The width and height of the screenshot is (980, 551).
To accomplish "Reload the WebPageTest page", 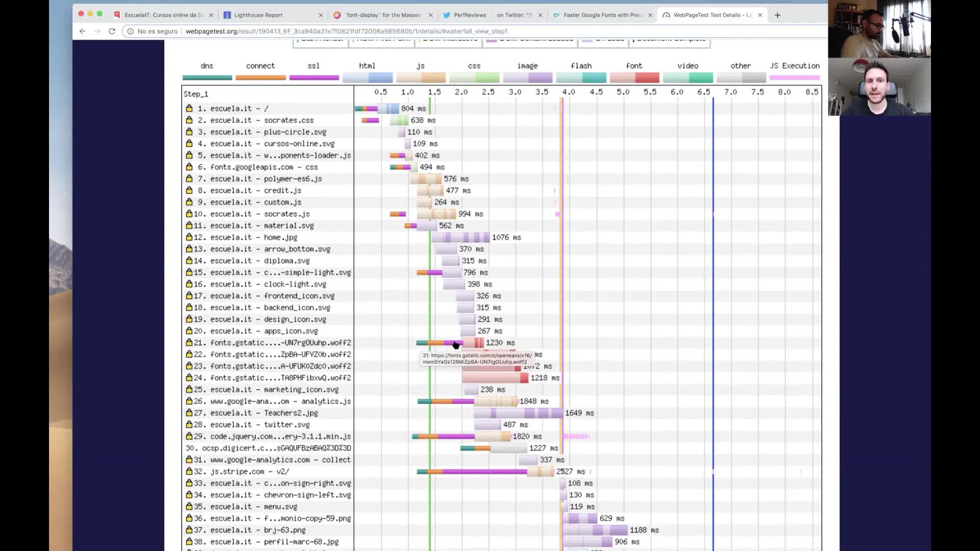I will click(112, 31).
